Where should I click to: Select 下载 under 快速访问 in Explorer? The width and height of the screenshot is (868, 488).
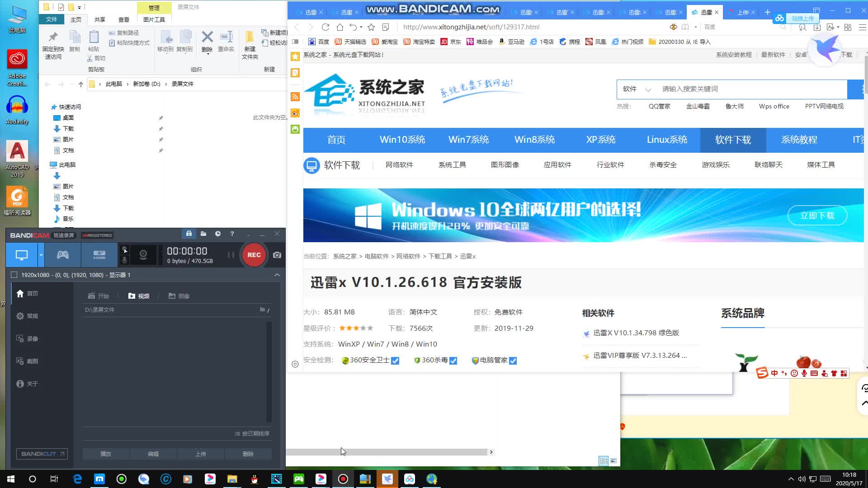[68, 129]
